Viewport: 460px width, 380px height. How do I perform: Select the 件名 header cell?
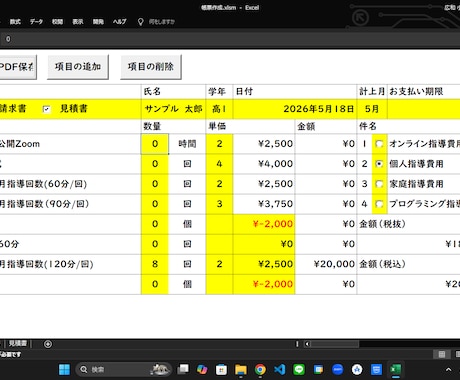pos(408,126)
